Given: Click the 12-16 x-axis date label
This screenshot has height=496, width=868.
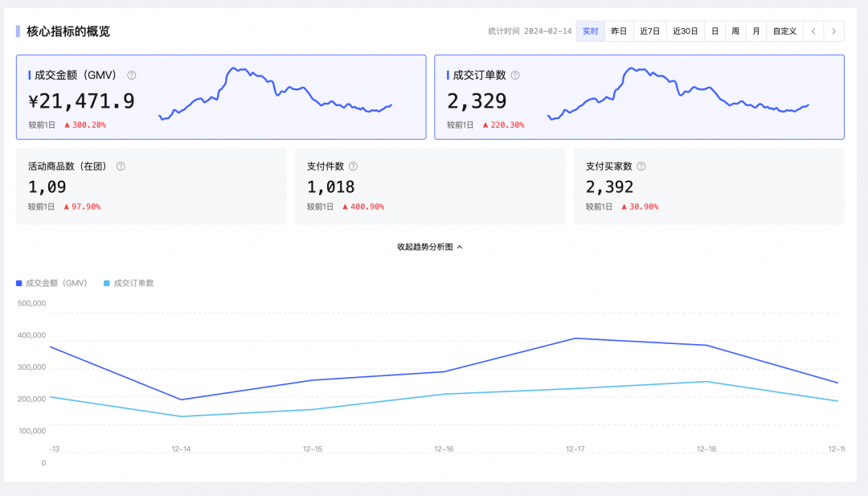Looking at the screenshot, I should tap(444, 449).
